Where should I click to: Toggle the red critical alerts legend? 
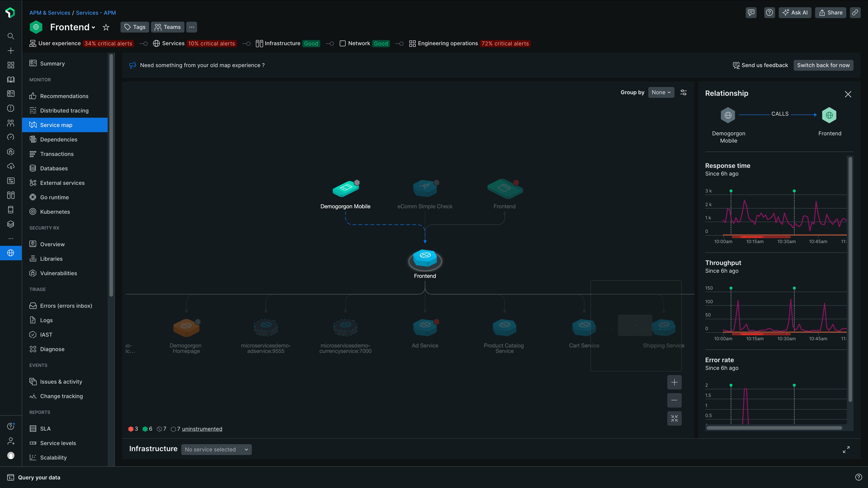[x=133, y=429]
